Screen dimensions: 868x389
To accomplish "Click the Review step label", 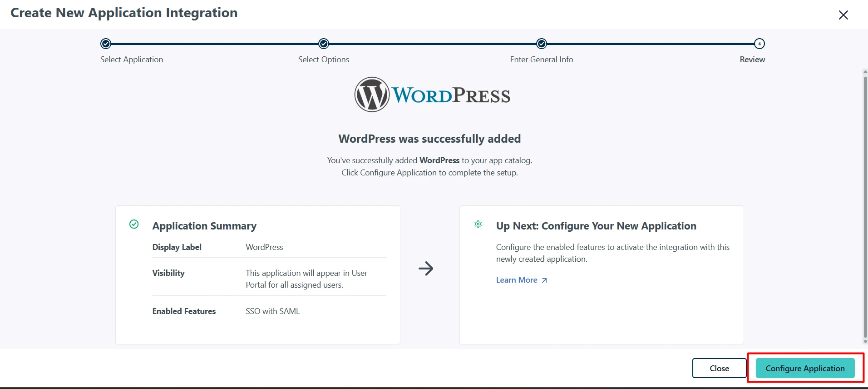I will pos(752,60).
